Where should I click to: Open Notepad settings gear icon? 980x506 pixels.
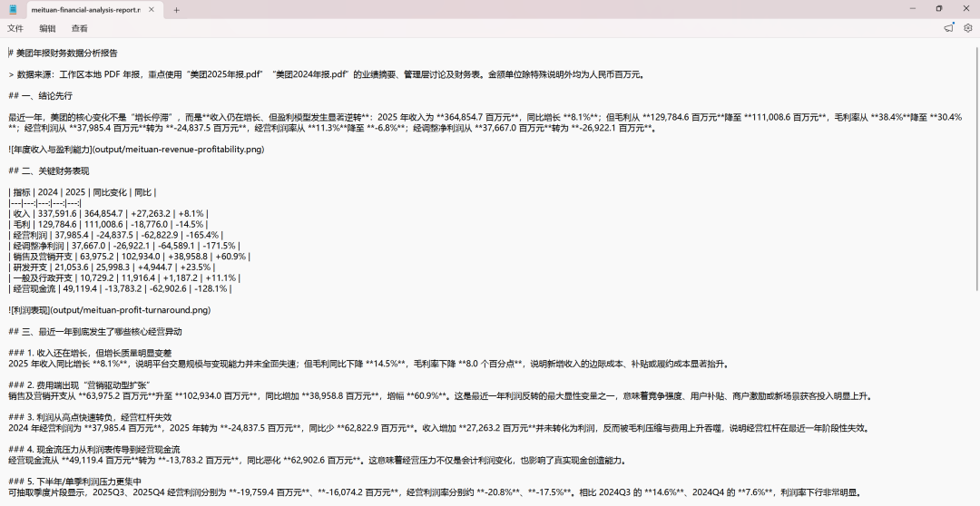pos(968,28)
